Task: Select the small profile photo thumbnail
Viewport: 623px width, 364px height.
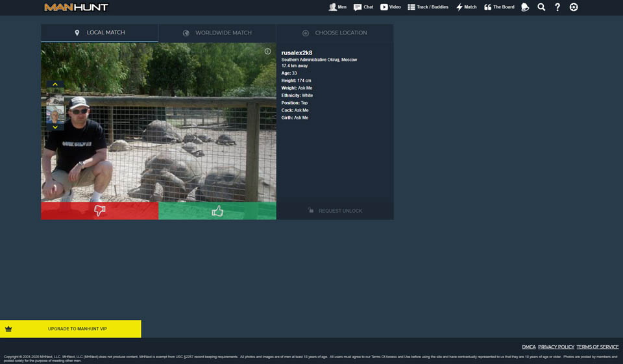Action: click(x=55, y=115)
